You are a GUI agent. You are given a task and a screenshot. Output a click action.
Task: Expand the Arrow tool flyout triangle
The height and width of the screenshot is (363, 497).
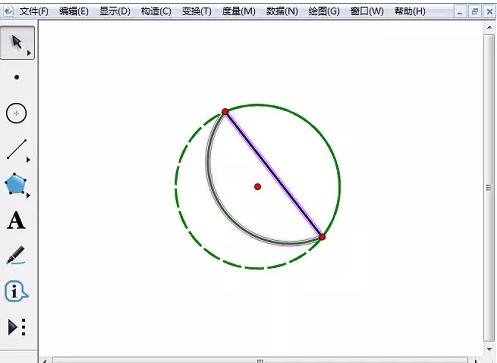tap(29, 53)
